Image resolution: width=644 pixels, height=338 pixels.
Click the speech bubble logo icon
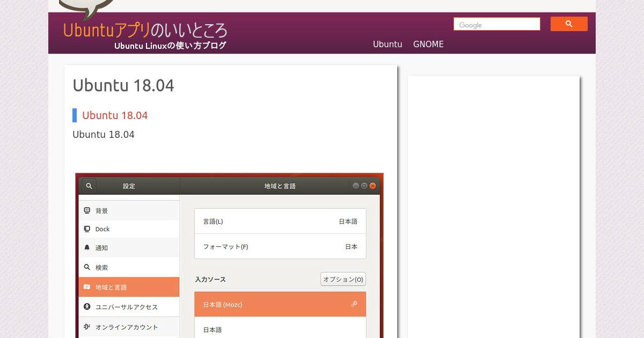87,9
